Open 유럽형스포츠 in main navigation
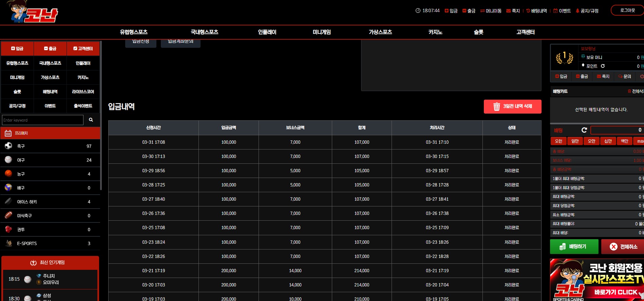644x301 pixels. pyautogui.click(x=134, y=32)
